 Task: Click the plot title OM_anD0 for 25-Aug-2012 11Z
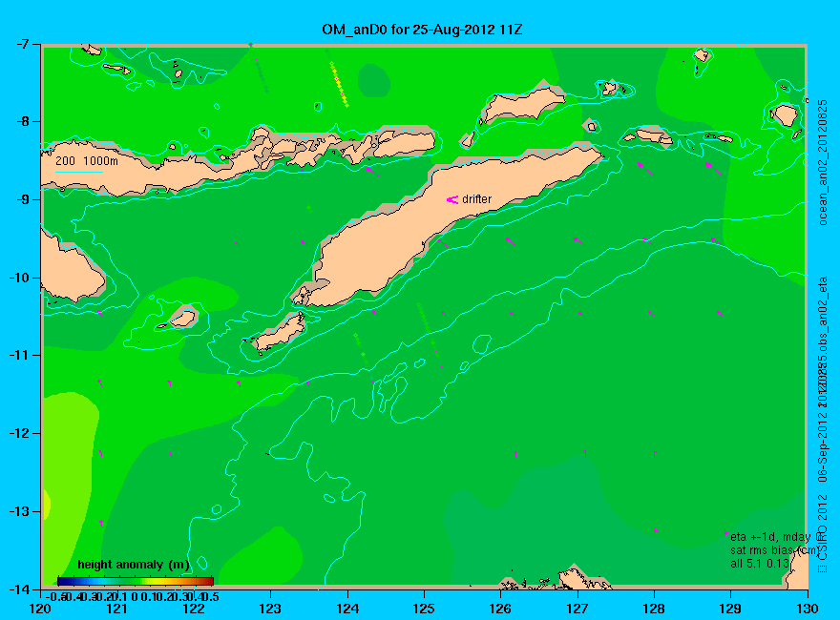coord(422,29)
